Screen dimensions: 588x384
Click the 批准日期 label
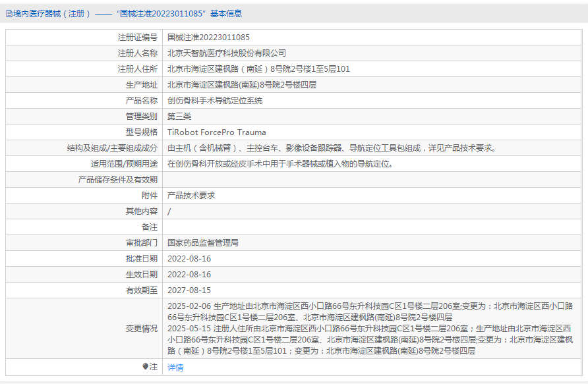(x=141, y=258)
